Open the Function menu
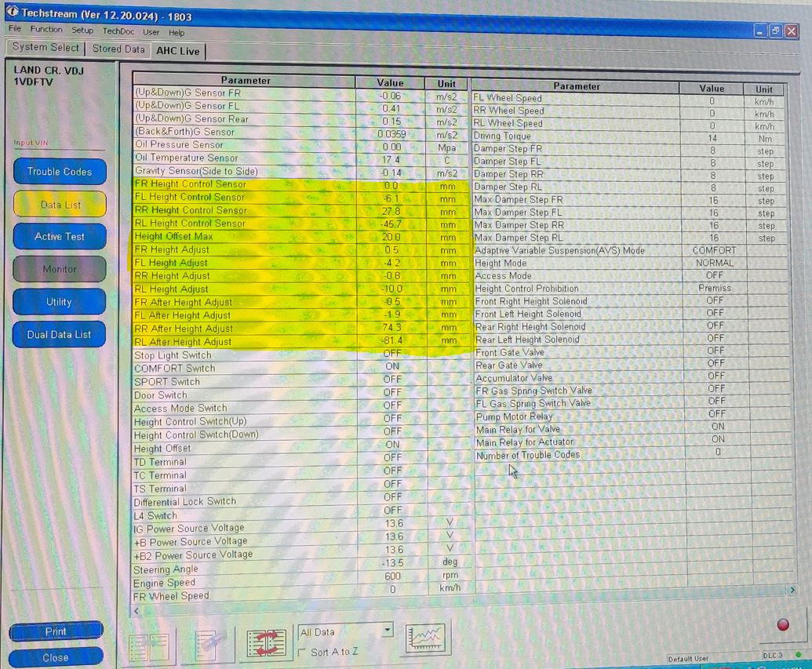 tap(46, 30)
